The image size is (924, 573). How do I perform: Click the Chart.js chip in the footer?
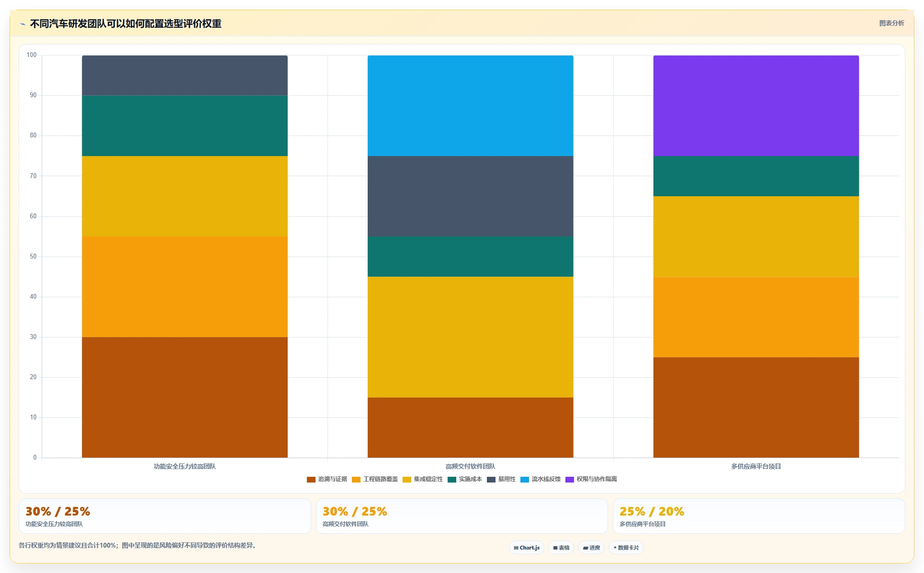point(527,548)
